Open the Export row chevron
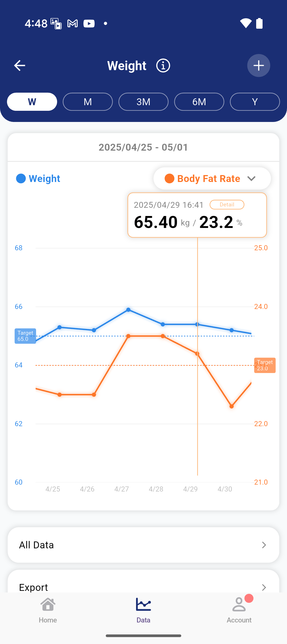The width and height of the screenshot is (287, 644). click(264, 587)
